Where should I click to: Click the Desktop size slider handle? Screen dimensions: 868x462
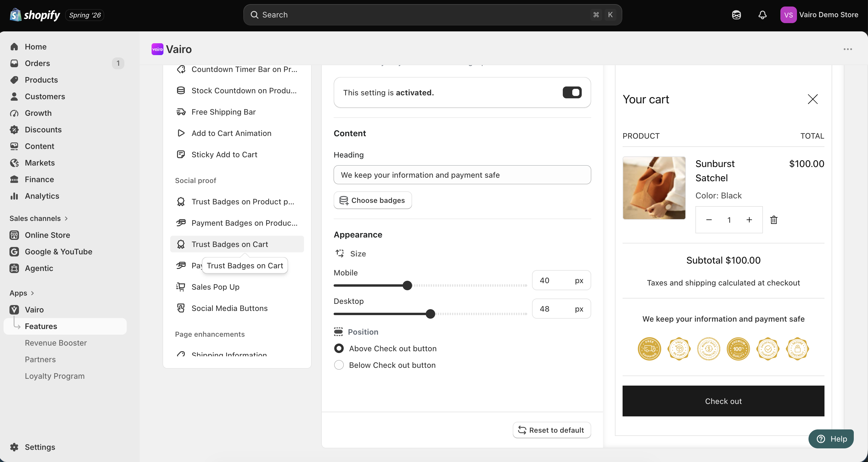pos(430,314)
